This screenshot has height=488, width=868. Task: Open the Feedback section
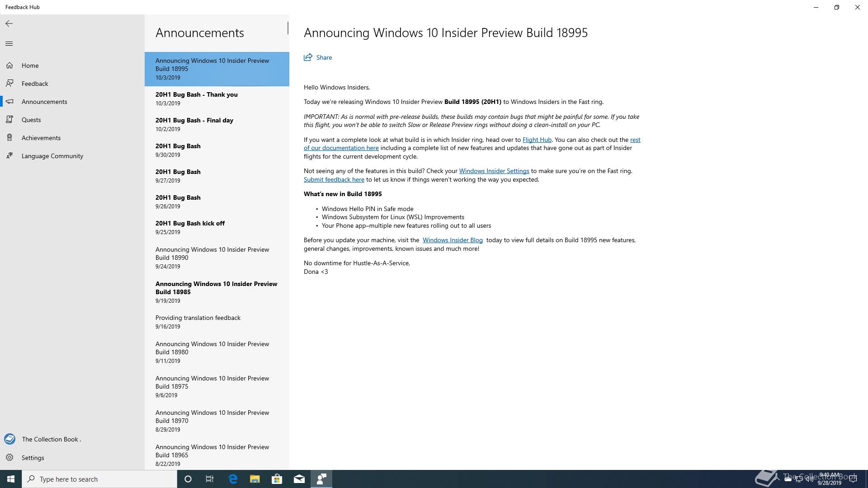pyautogui.click(x=72, y=84)
